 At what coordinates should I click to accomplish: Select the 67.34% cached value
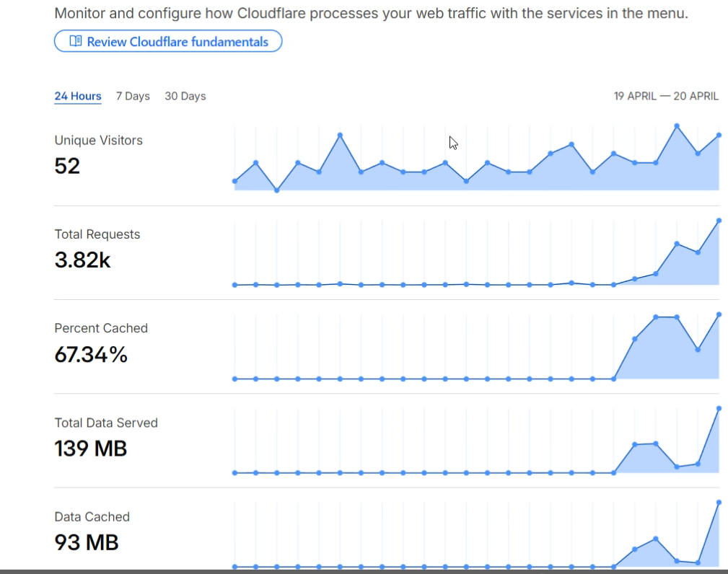(x=91, y=355)
